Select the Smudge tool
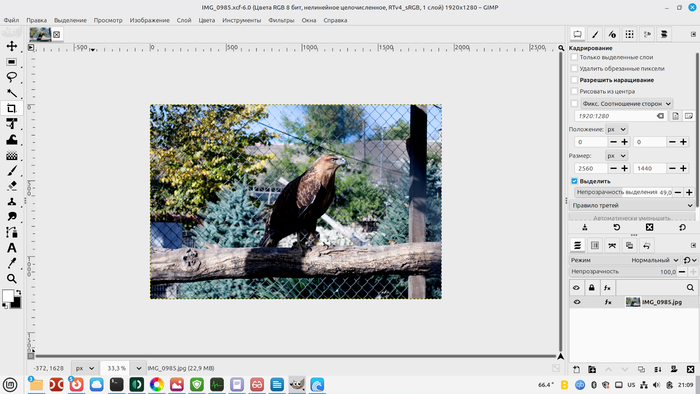The image size is (700, 394). tap(12, 216)
